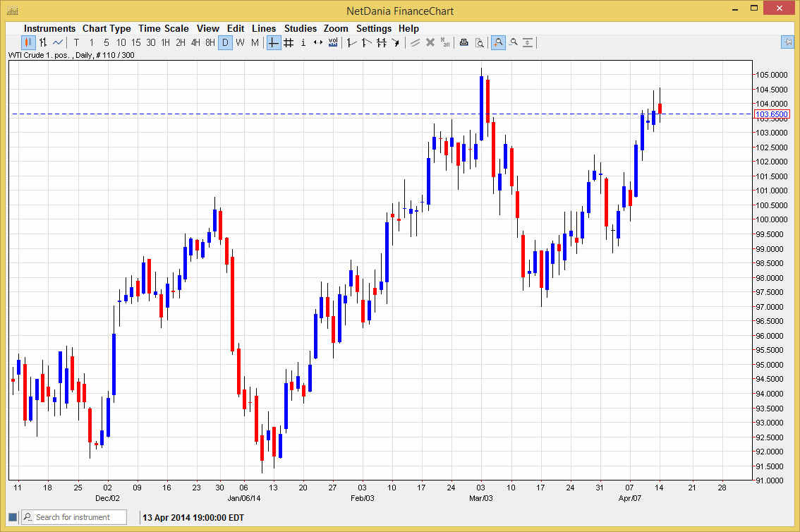Screen dimensions: 800x532
Task: Select the daily 'D' time scale
Action: click(x=225, y=43)
